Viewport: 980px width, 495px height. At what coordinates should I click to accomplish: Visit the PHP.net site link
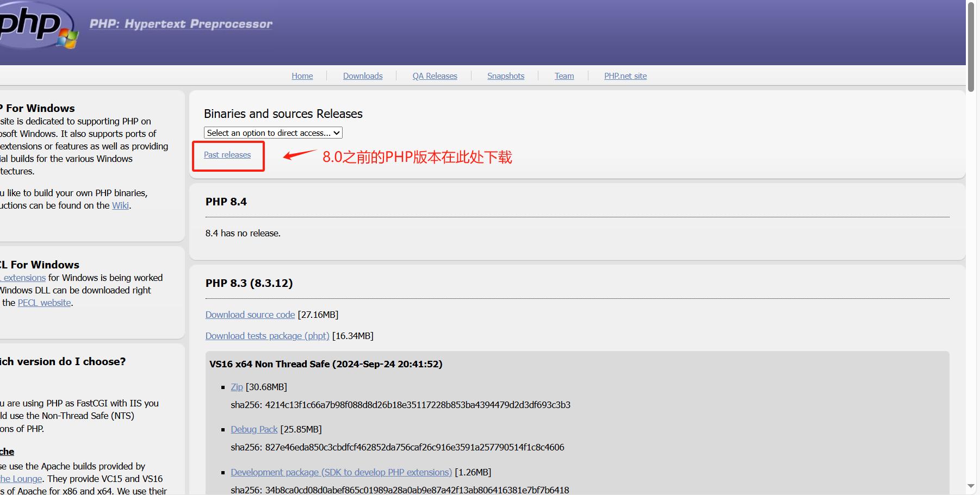click(625, 76)
